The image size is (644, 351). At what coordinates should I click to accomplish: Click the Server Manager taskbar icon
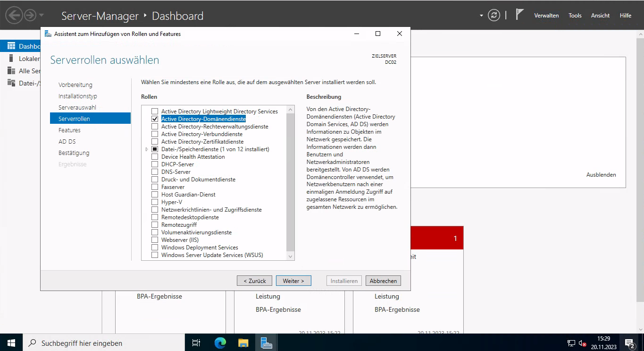pos(266,343)
